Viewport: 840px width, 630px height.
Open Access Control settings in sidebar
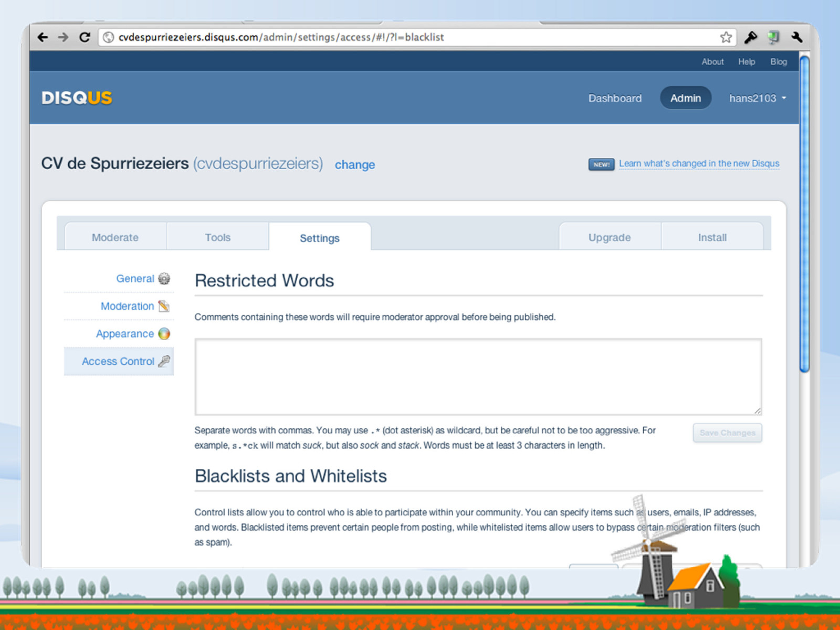[118, 361]
